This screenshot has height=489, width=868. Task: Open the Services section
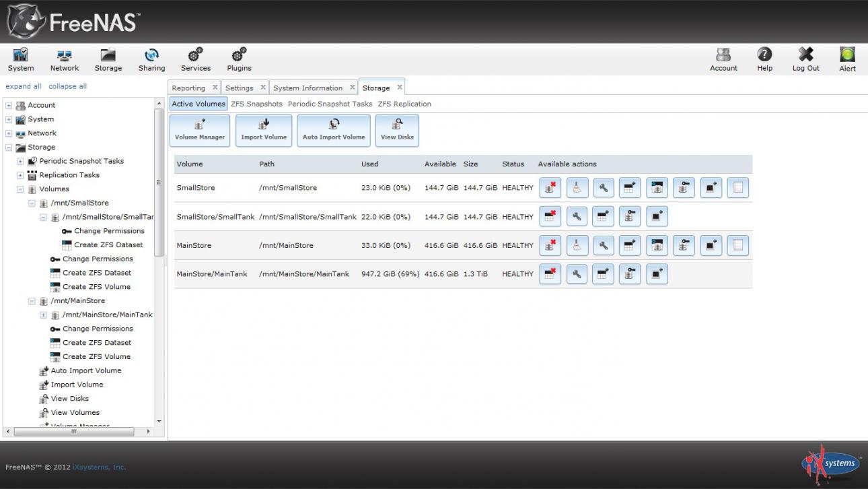coord(196,60)
